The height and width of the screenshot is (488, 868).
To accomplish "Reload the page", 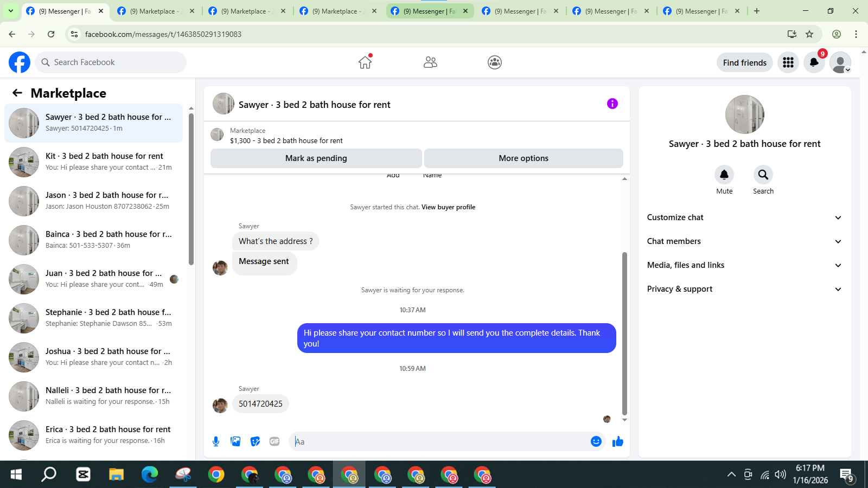I will 51,34.
